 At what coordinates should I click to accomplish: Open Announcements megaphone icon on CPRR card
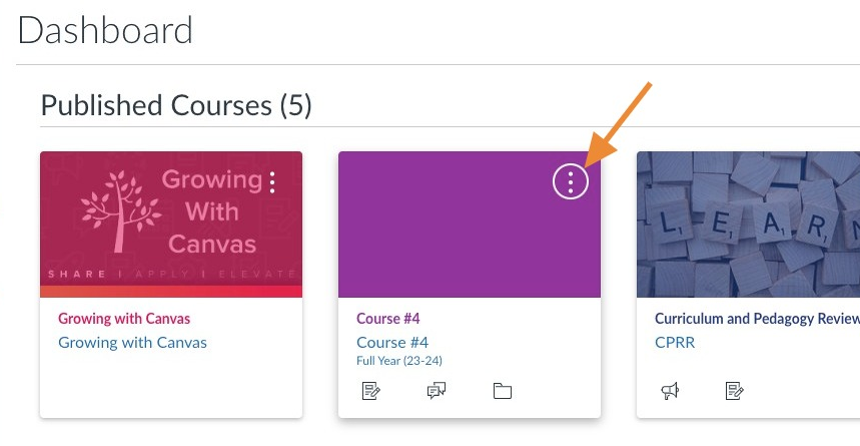[x=670, y=391]
